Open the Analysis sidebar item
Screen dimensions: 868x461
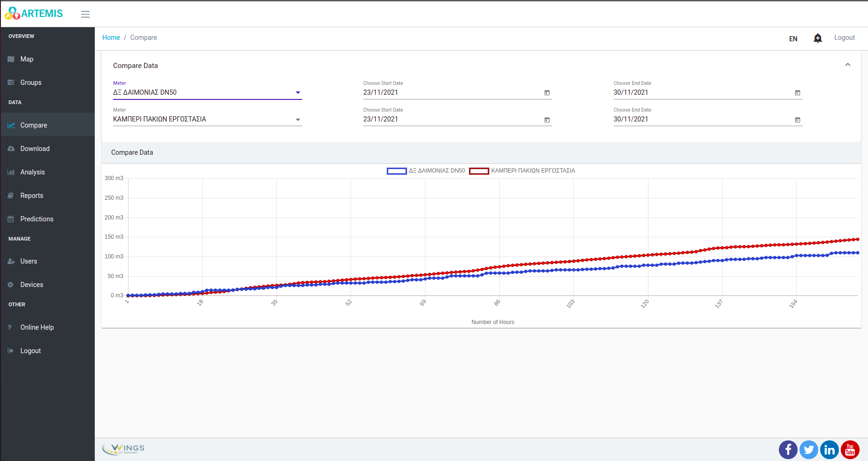pos(32,172)
